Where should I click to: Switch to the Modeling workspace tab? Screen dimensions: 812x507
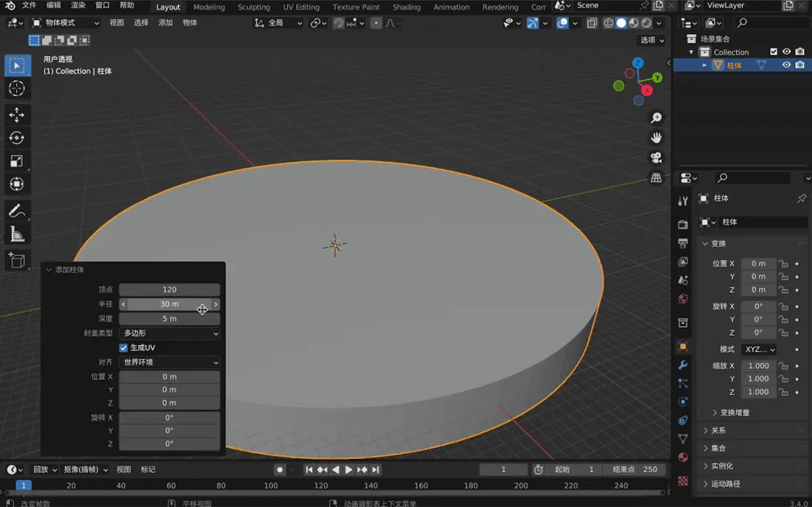point(209,7)
